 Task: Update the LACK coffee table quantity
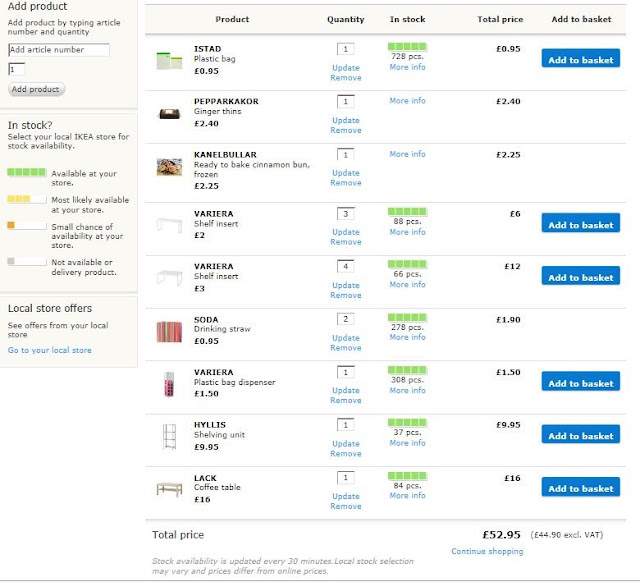click(346, 496)
